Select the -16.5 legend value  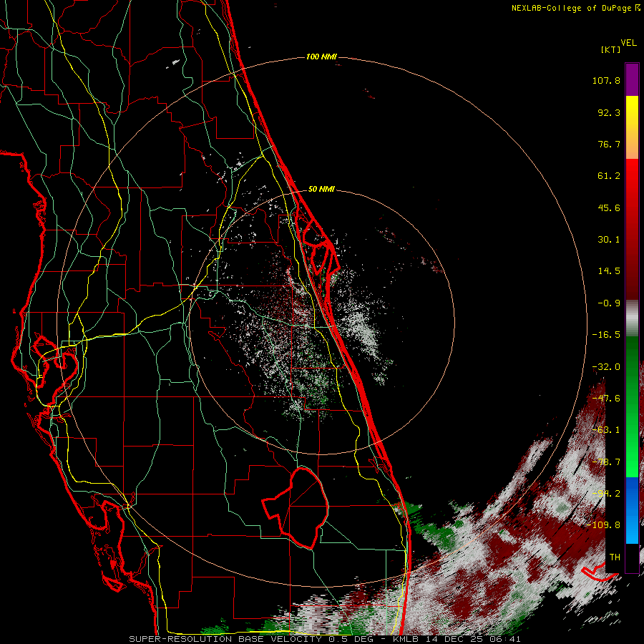(606, 335)
